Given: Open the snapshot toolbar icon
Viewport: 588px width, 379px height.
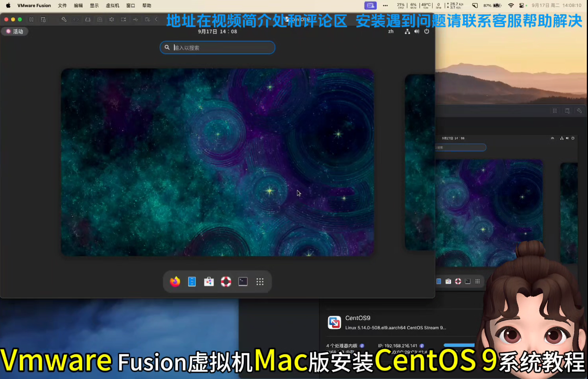Looking at the screenshot, I should tap(43, 20).
